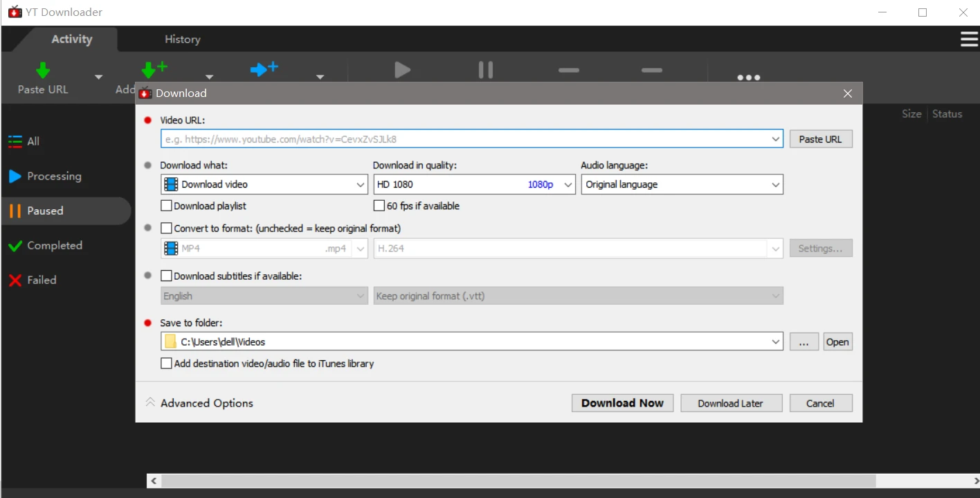Screen dimensions: 980x498
Task: Click the green Paste URL arrow icon
Action: [43, 71]
